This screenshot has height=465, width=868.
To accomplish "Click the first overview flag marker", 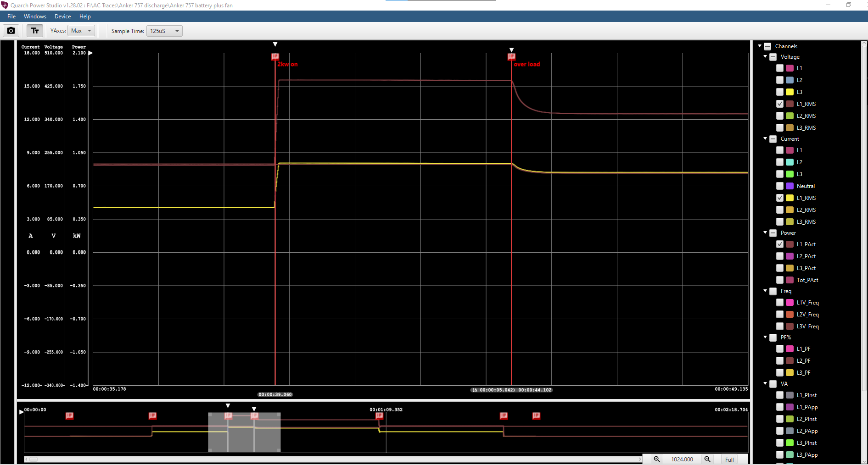I will pyautogui.click(x=69, y=415).
